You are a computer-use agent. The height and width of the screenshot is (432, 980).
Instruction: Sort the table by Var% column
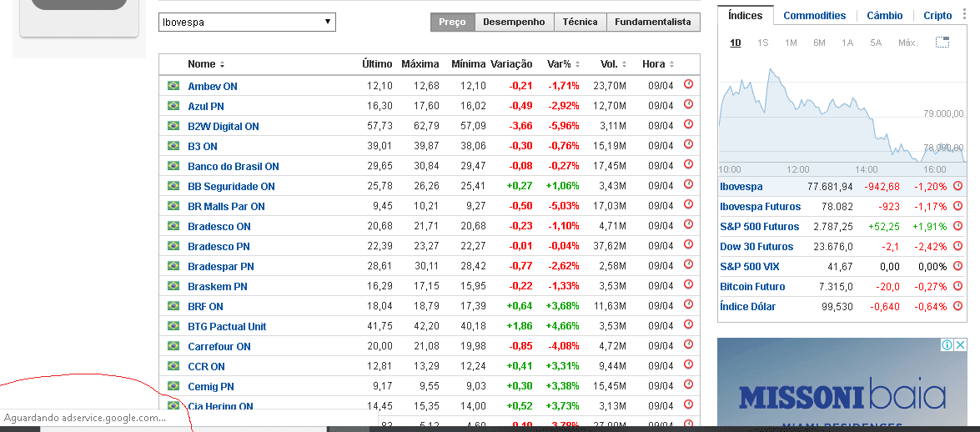(563, 63)
